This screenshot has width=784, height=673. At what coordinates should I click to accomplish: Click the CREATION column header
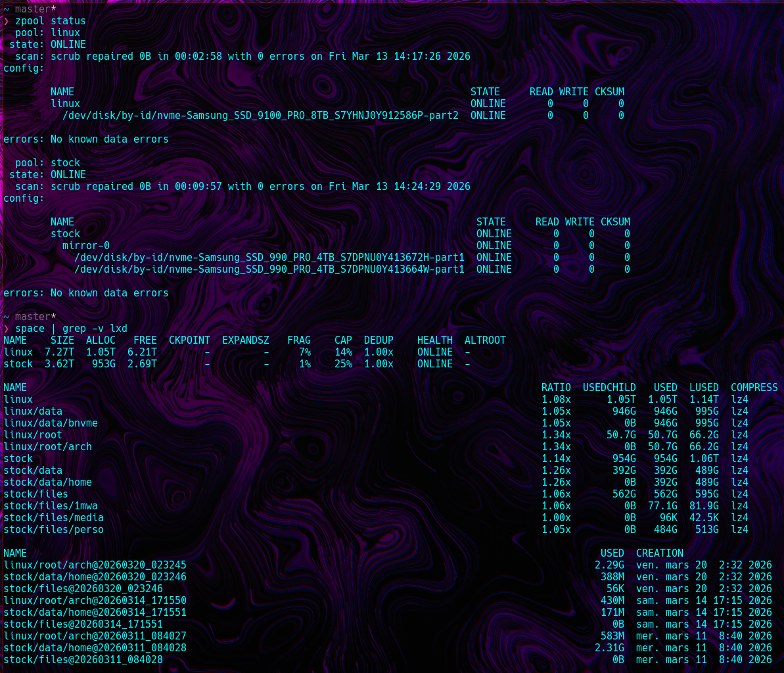(660, 553)
